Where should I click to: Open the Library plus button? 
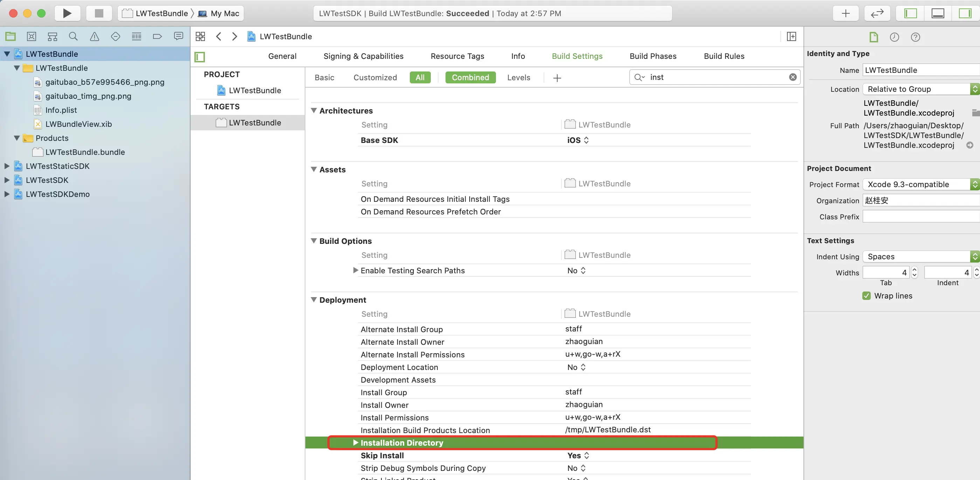point(845,13)
